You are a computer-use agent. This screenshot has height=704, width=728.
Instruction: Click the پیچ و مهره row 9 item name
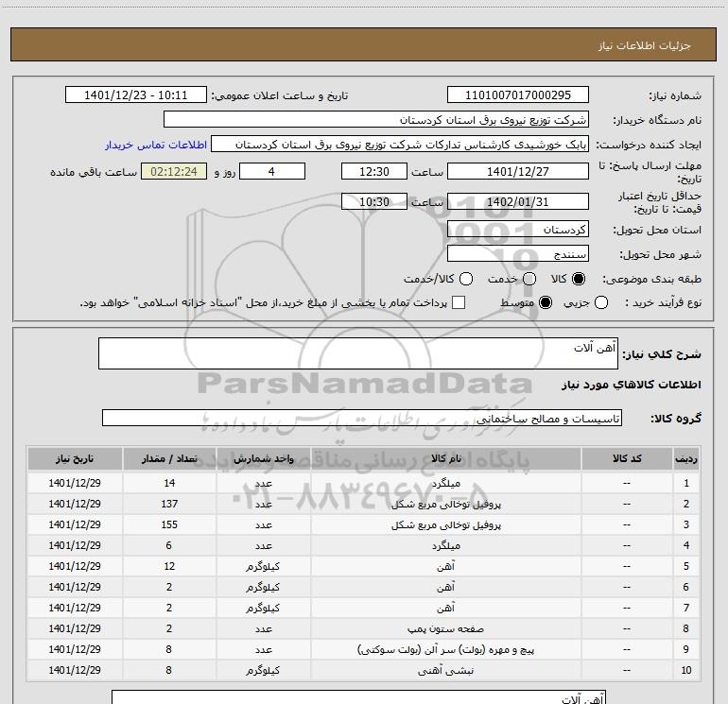click(445, 650)
